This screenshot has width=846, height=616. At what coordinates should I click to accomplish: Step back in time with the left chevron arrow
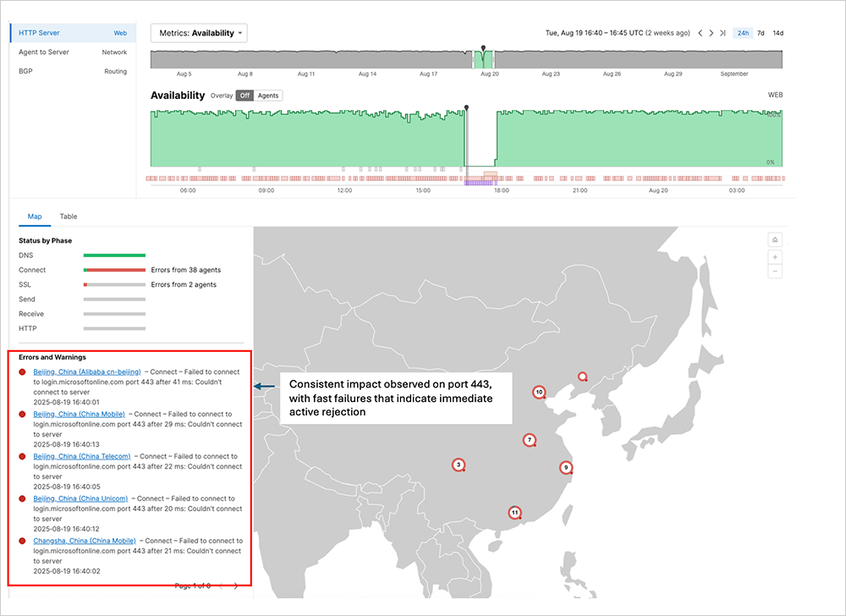click(x=700, y=32)
